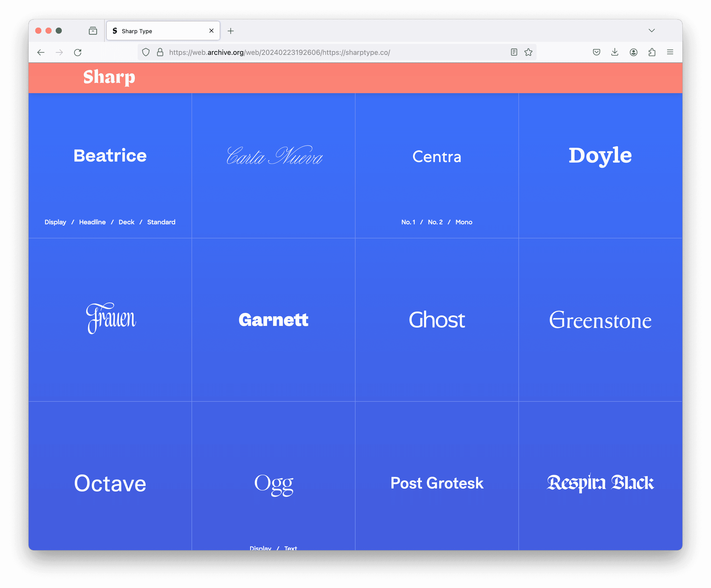The width and height of the screenshot is (711, 588).
Task: Open Firefox account menu
Action: pyautogui.click(x=633, y=52)
